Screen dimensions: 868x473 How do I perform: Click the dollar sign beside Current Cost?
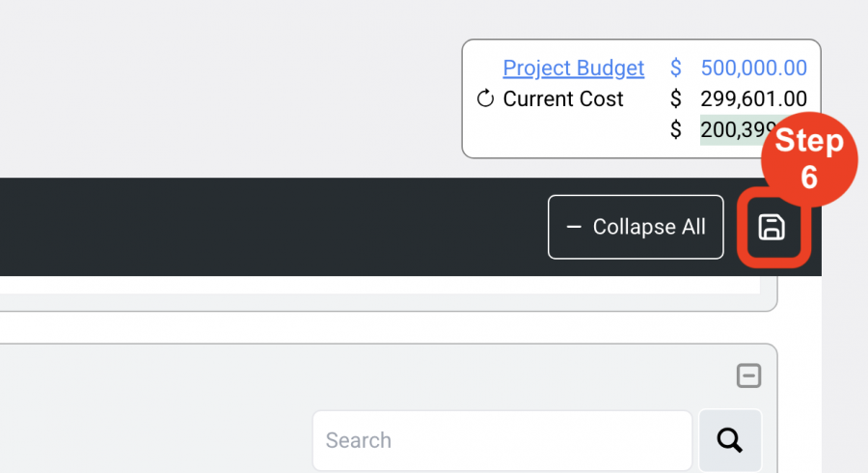coord(675,99)
